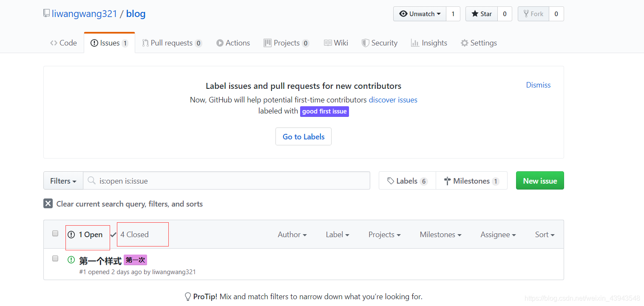The image size is (644, 306).
Task: Expand the Label filter dropdown
Action: click(x=338, y=235)
